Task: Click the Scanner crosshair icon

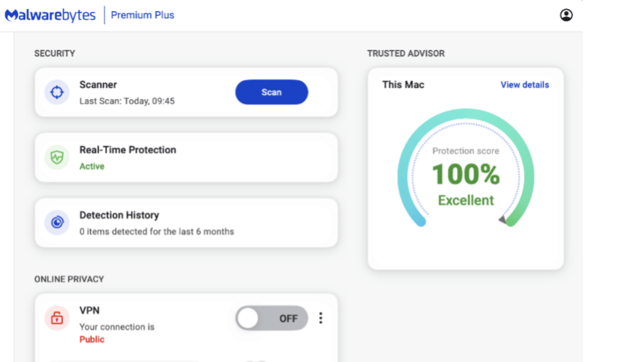Action: click(57, 92)
